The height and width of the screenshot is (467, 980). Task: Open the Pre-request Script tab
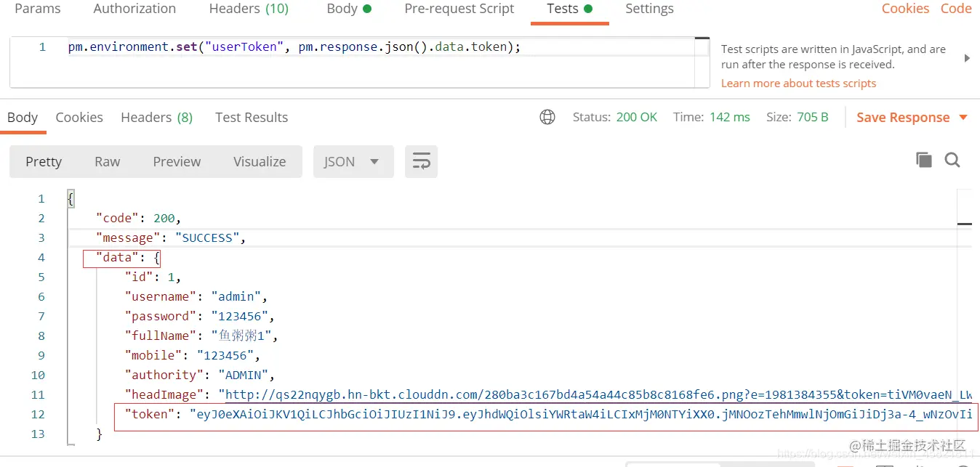[459, 9]
